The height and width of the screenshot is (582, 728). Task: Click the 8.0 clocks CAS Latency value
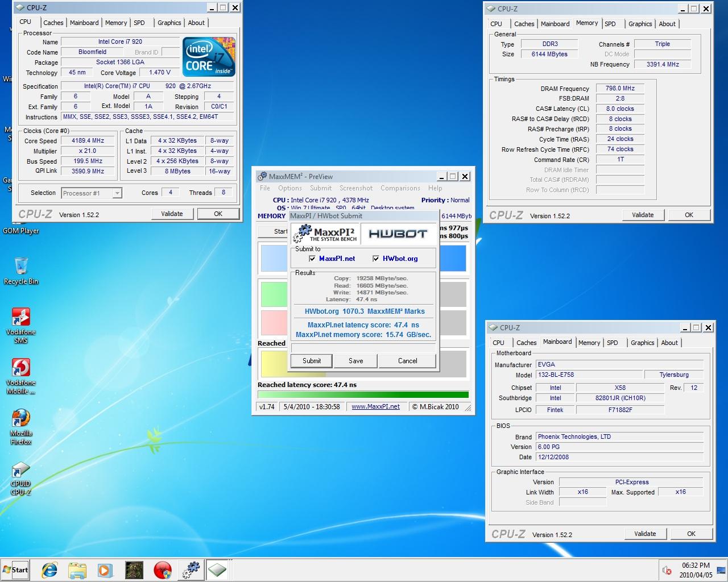tap(620, 109)
